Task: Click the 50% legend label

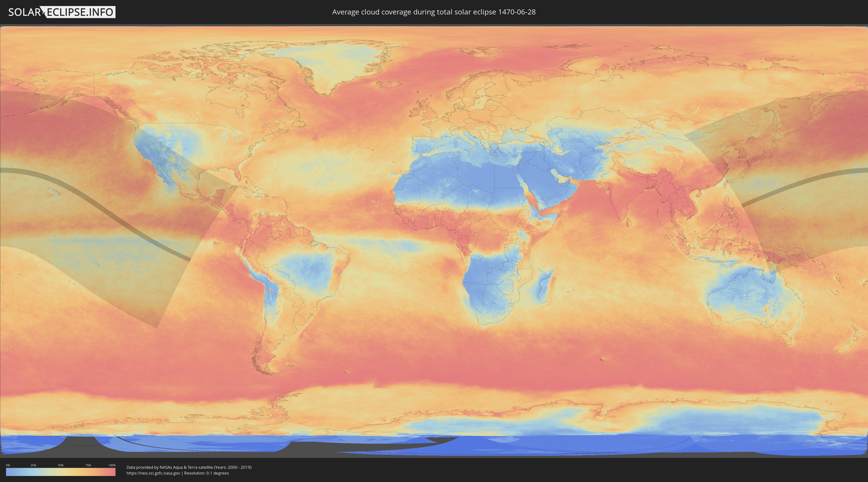Action: [61, 465]
